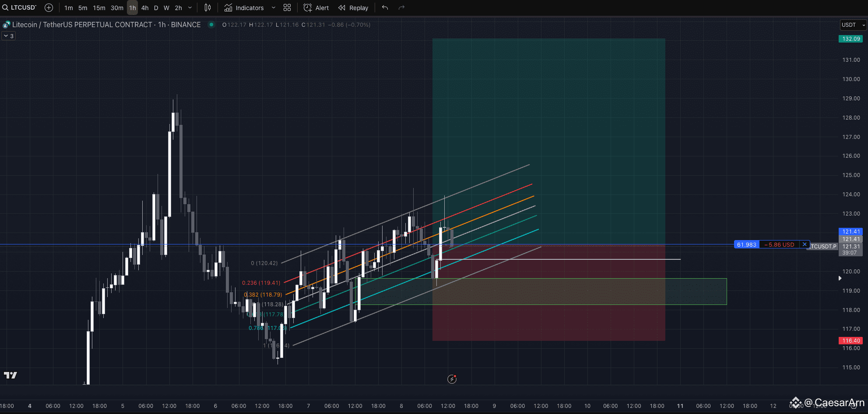Undo the last chart action
This screenshot has width=868, height=414.
(x=385, y=8)
